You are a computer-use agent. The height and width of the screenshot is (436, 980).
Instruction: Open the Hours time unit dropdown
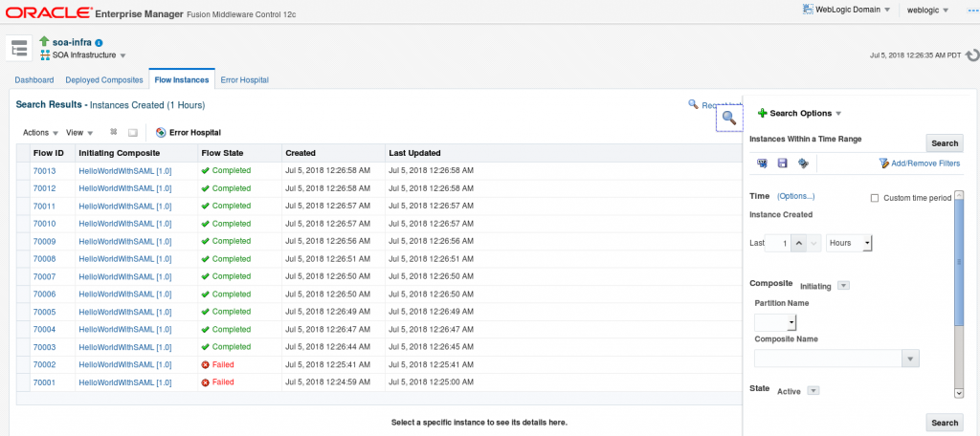tap(849, 243)
